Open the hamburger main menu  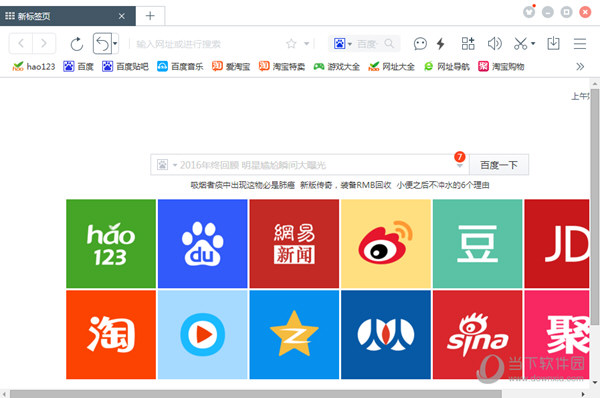coord(580,44)
